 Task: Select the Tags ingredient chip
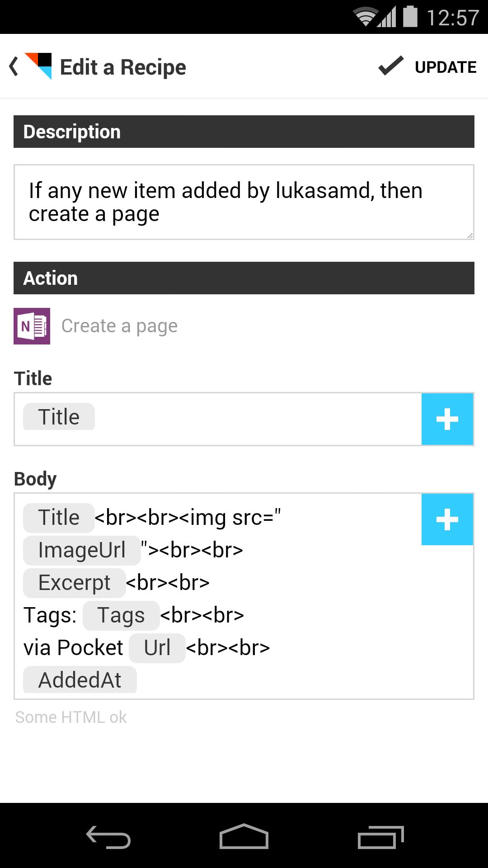point(121,615)
